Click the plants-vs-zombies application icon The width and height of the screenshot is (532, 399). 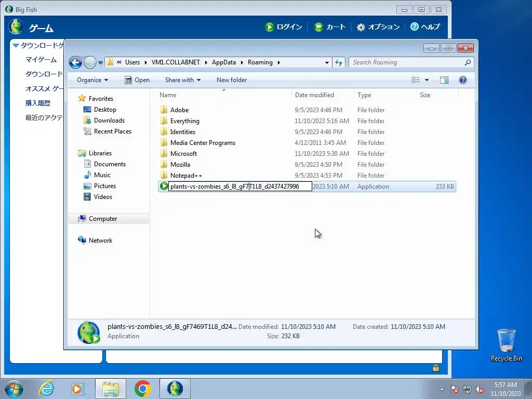(x=164, y=186)
